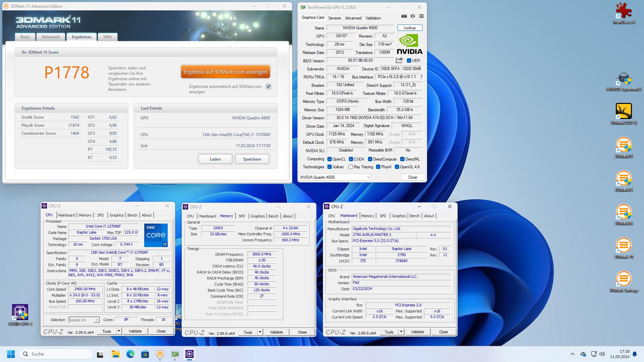
Task: Open Bench tab in CPU-Z Mainboard window
Action: click(415, 216)
